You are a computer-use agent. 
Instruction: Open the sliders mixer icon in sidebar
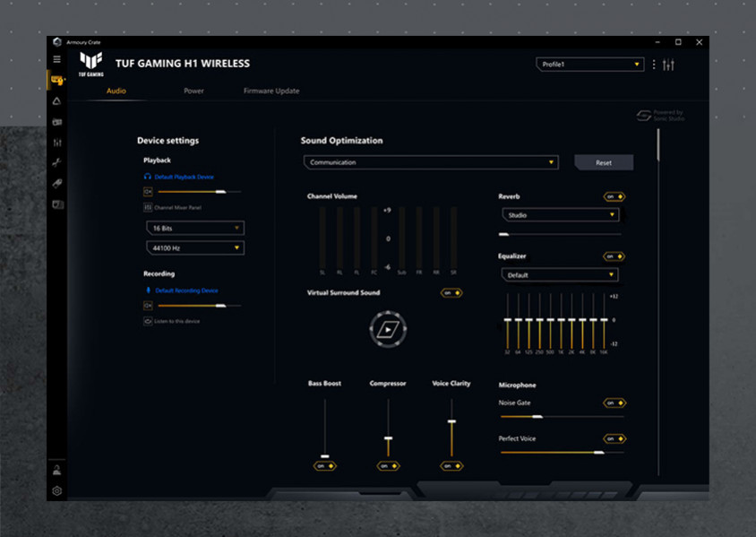(57, 143)
